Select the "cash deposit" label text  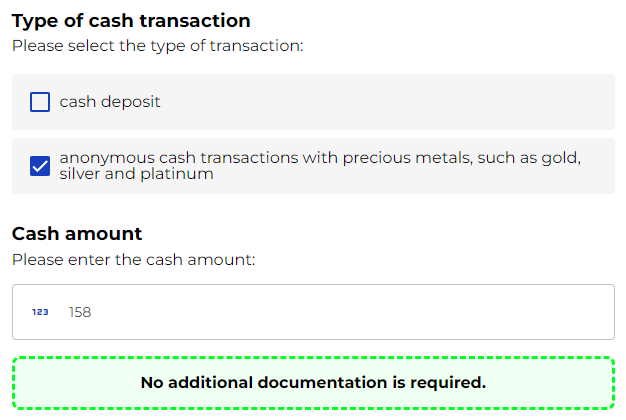pos(110,102)
